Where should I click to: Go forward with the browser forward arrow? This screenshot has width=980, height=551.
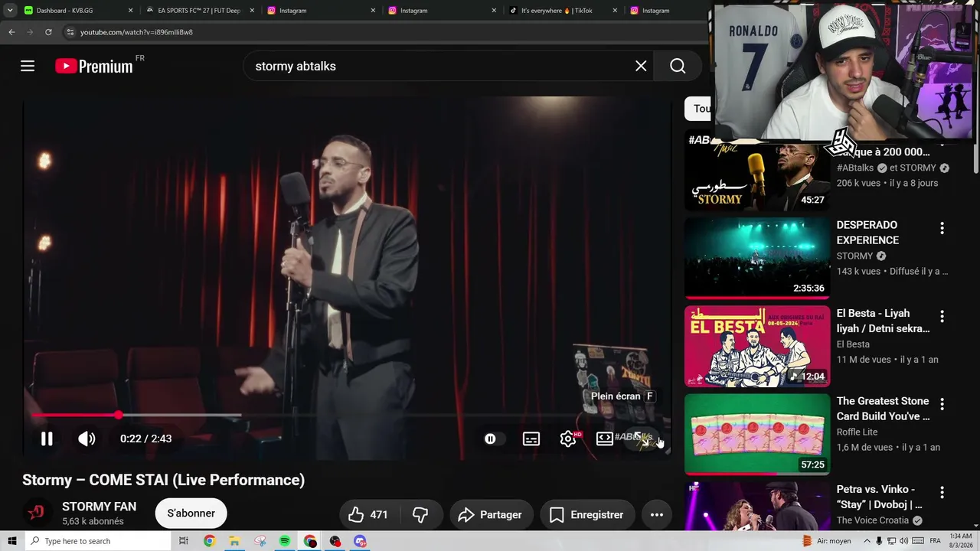(30, 32)
